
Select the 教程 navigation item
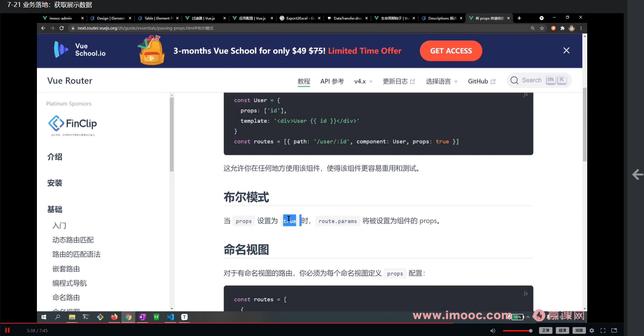[x=304, y=81]
